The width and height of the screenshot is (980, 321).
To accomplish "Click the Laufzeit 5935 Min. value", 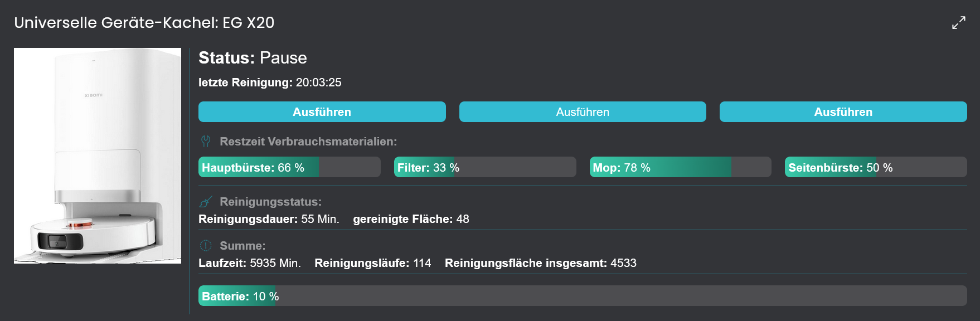I will click(x=275, y=263).
